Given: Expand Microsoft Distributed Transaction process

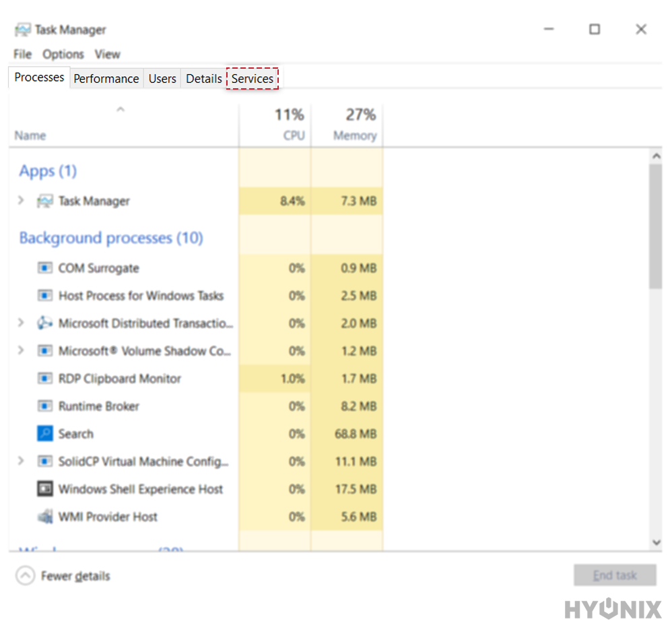Looking at the screenshot, I should pos(20,323).
